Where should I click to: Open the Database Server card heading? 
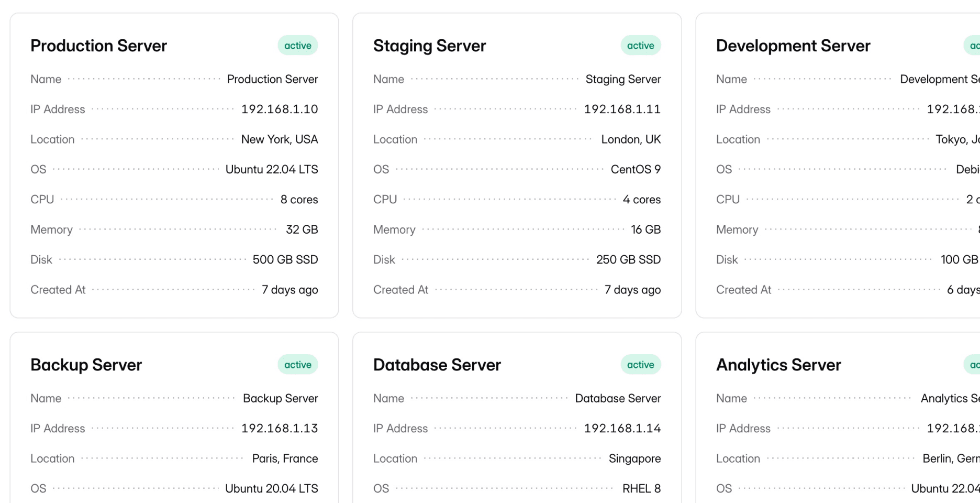[437, 365]
